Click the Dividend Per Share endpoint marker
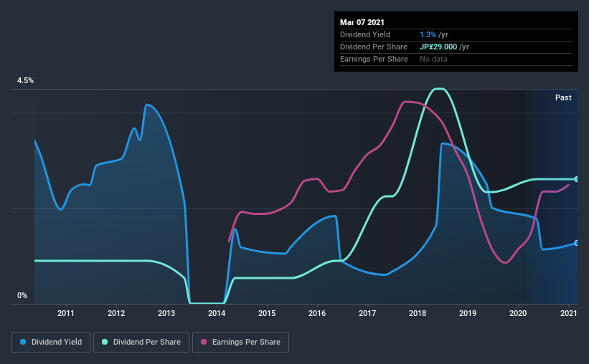 pyautogui.click(x=576, y=179)
